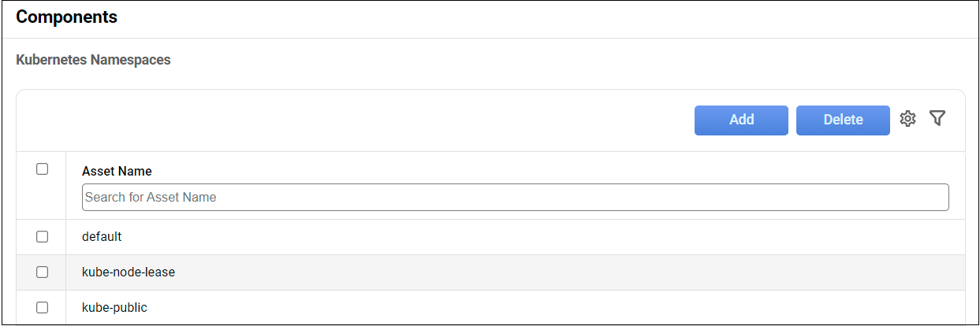Tick the kube-public namespace checkbox
980x326 pixels.
(x=43, y=308)
